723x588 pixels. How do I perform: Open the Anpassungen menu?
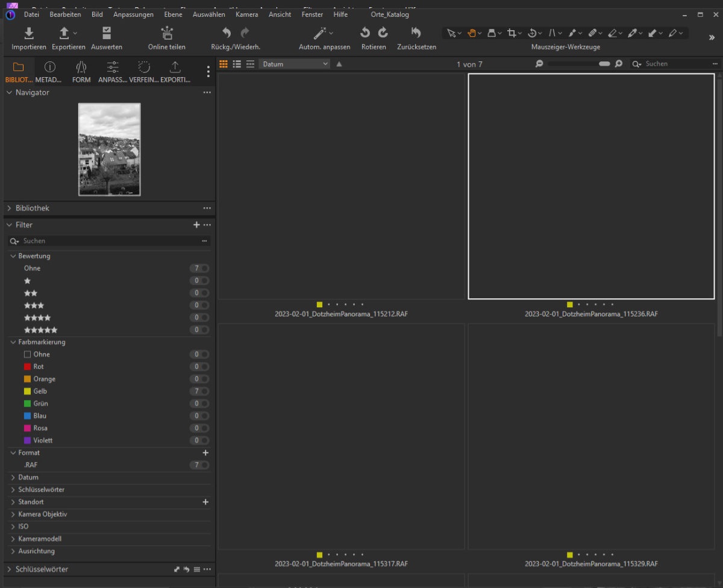pyautogui.click(x=133, y=14)
